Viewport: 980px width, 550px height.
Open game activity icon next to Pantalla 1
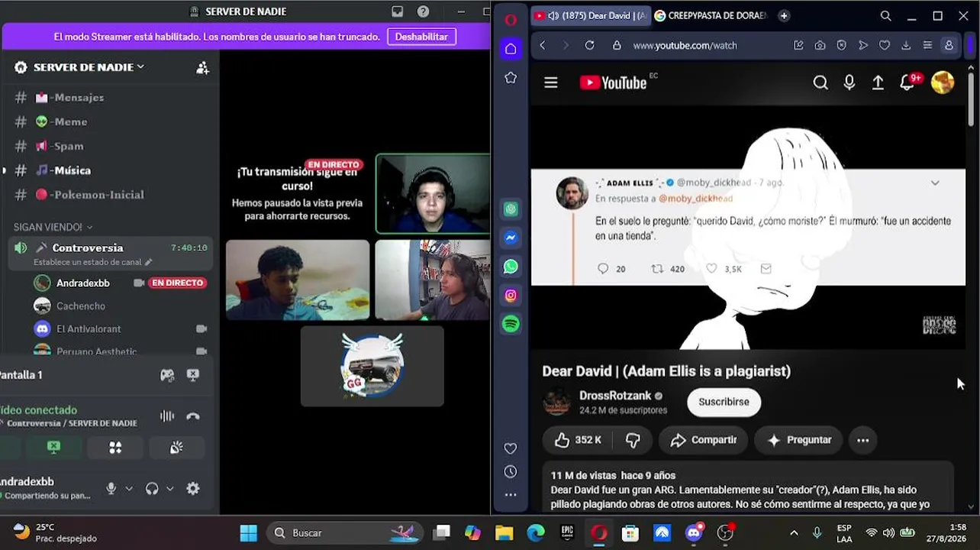pos(167,375)
